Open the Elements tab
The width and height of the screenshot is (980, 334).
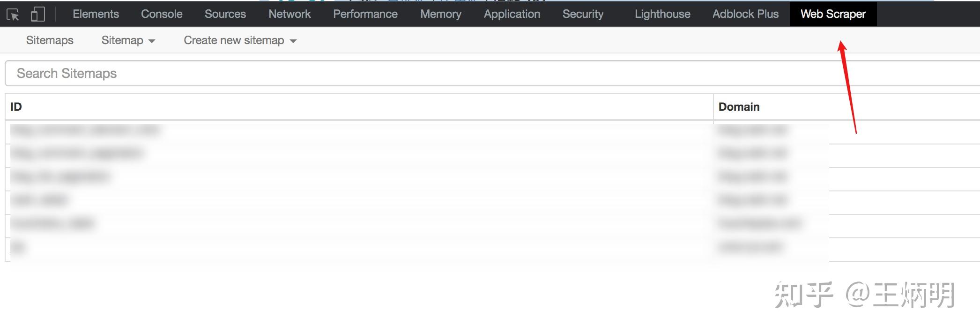click(96, 14)
